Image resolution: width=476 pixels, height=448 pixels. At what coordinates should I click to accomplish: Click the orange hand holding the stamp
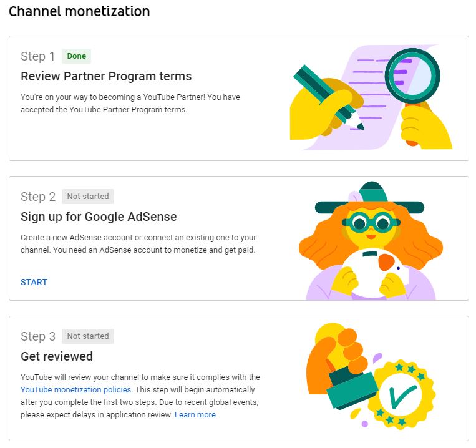click(x=337, y=358)
